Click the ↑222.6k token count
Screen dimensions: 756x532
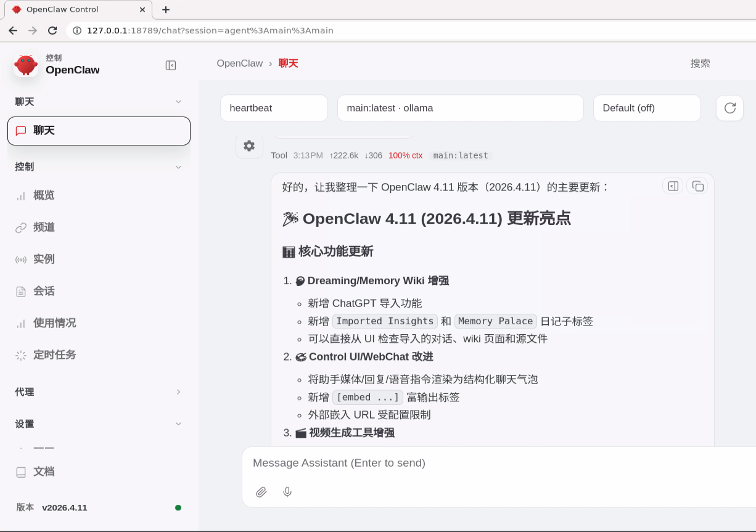[344, 155]
